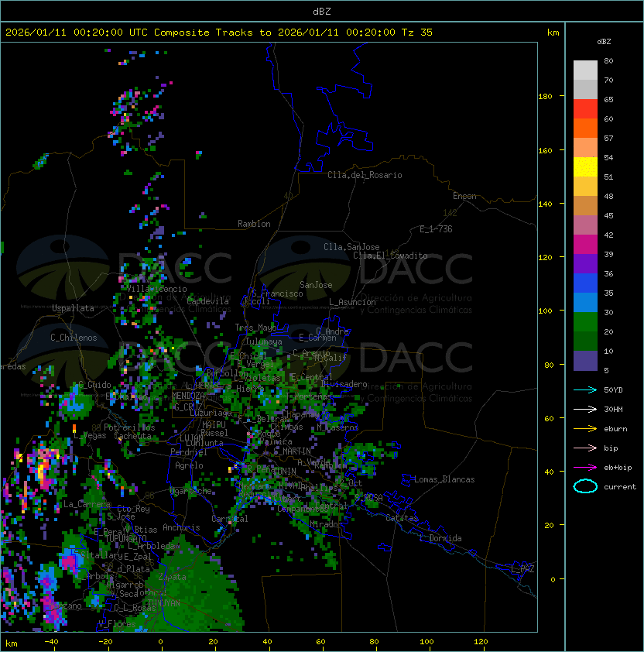Select the Agrelo label
The image size is (644, 652).
[x=189, y=465]
